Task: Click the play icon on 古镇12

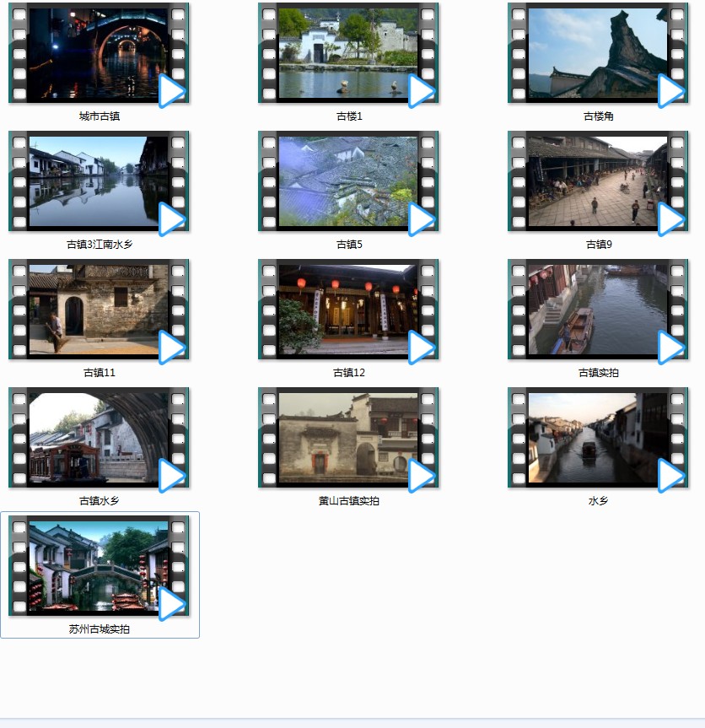Action: (x=422, y=348)
